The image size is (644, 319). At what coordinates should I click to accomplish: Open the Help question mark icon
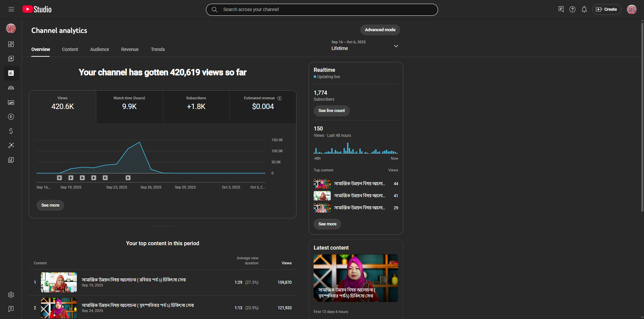pyautogui.click(x=572, y=9)
